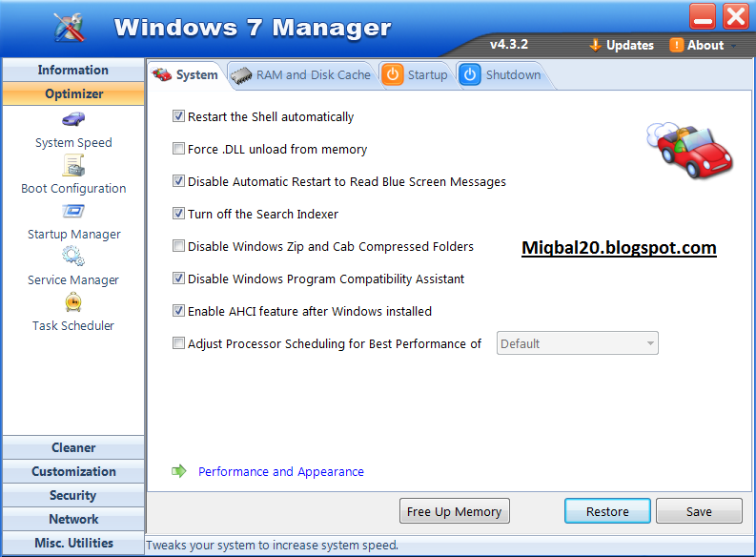Open the Service Manager label
The image size is (756, 557).
(x=72, y=280)
